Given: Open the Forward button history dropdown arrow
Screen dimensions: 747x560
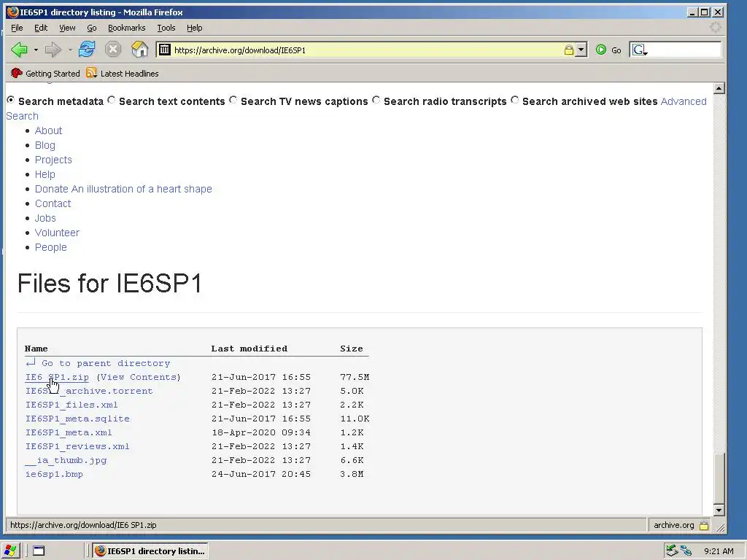Looking at the screenshot, I should 69,50.
